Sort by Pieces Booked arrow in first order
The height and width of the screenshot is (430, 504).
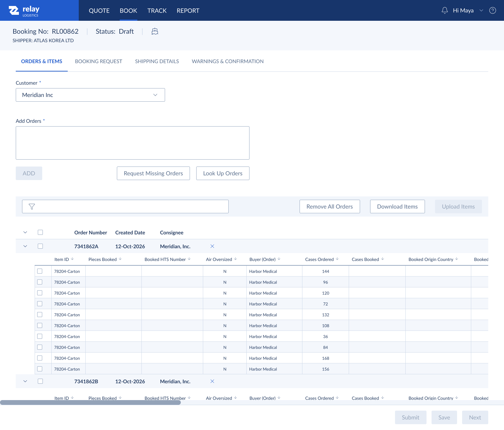tap(120, 259)
